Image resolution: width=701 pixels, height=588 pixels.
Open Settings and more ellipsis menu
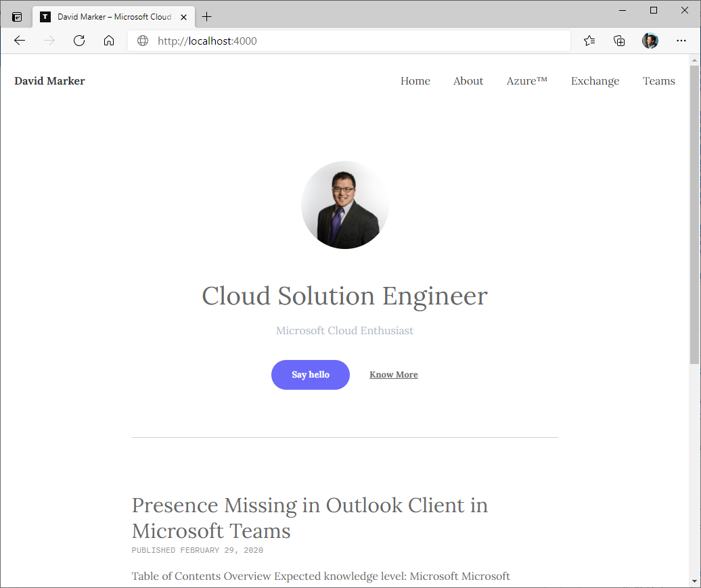[x=681, y=41]
